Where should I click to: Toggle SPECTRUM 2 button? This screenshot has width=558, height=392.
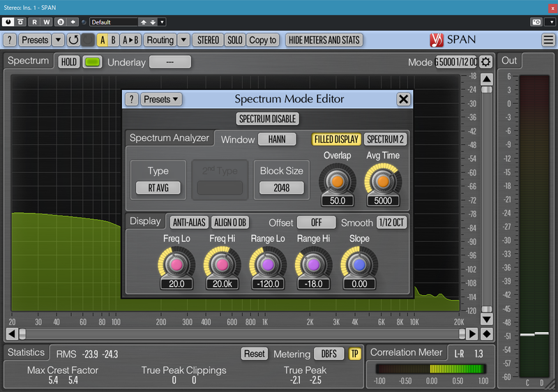click(x=385, y=139)
